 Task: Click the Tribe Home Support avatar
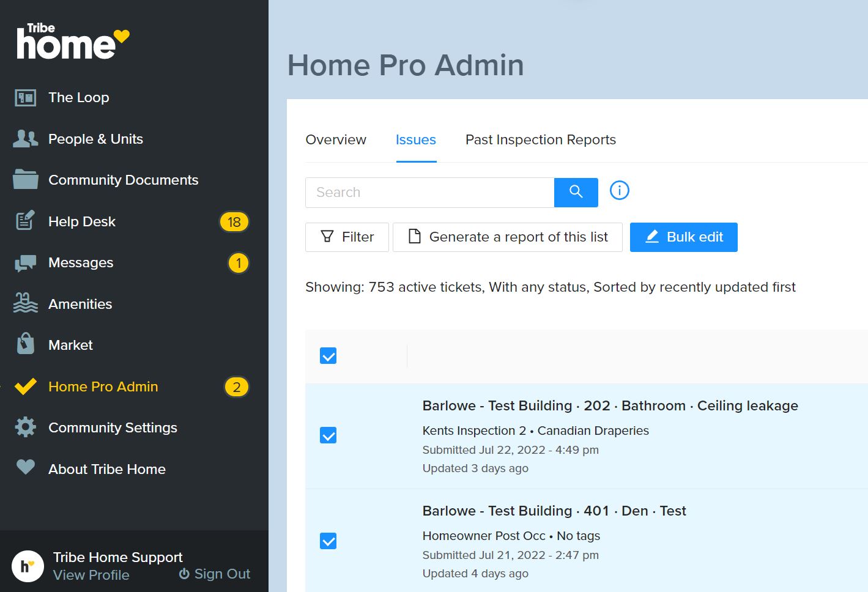(28, 566)
